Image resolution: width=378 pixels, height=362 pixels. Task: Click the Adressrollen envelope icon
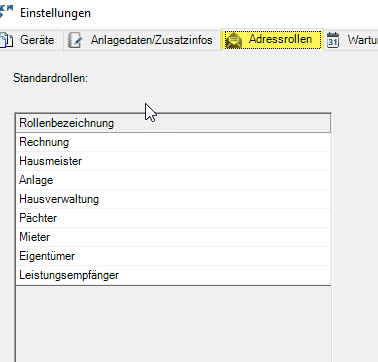[234, 41]
